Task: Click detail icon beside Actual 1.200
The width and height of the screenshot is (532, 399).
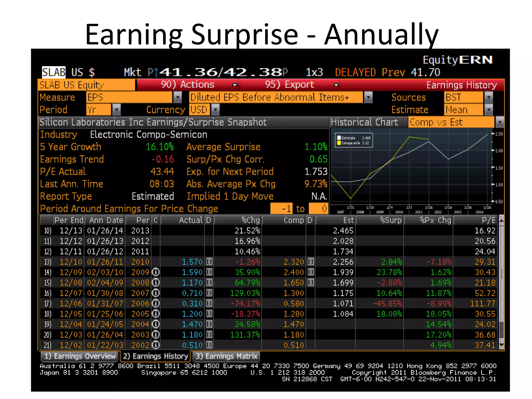Action: pyautogui.click(x=209, y=313)
